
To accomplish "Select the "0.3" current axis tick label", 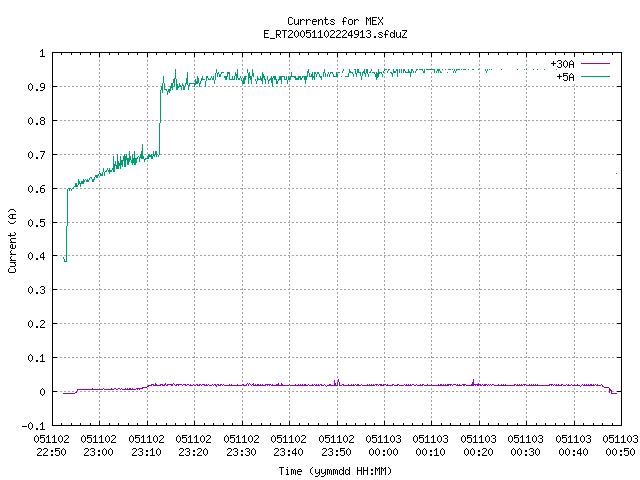I will 36,290.
